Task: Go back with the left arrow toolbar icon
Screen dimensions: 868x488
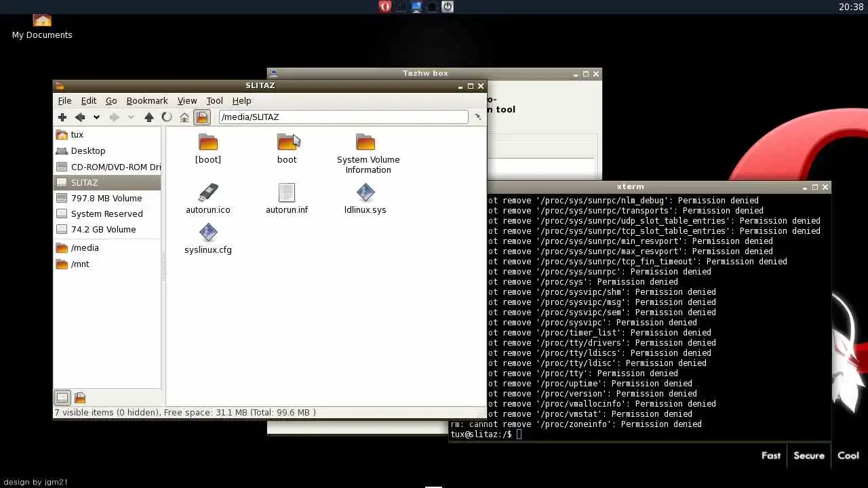Action: tap(80, 117)
